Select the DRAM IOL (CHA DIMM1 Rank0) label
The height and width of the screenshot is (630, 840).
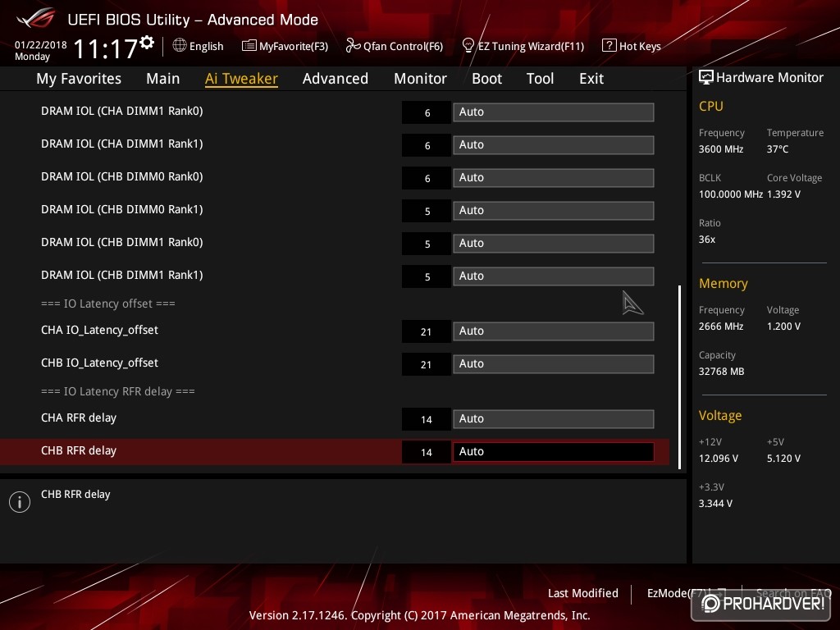[x=122, y=111]
